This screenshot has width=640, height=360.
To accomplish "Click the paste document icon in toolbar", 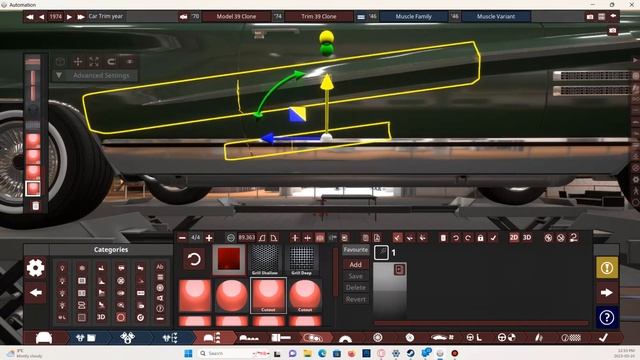I will pyautogui.click(x=377, y=238).
